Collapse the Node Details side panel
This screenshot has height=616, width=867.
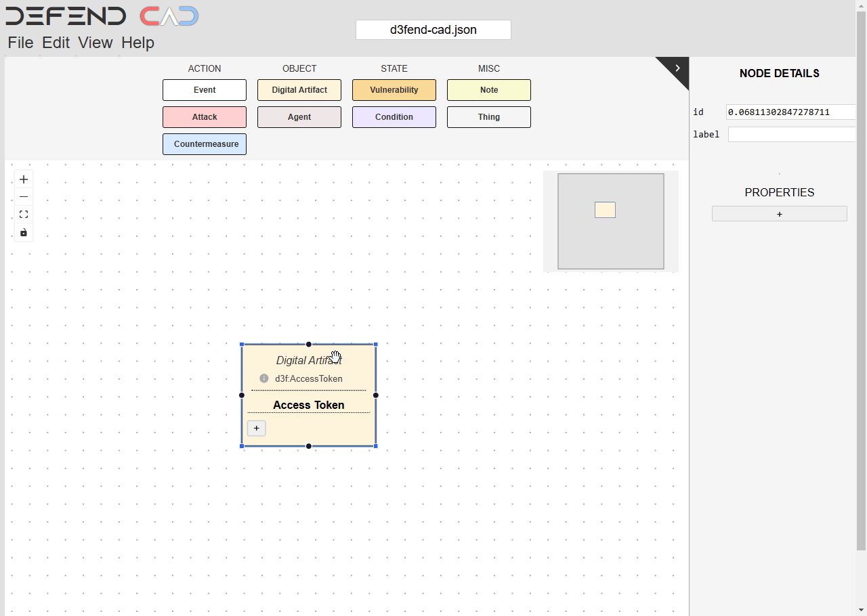pos(677,68)
